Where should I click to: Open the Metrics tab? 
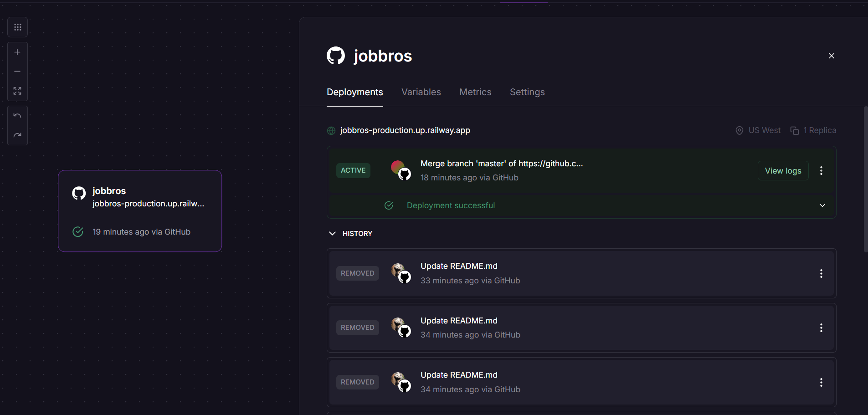coord(475,92)
